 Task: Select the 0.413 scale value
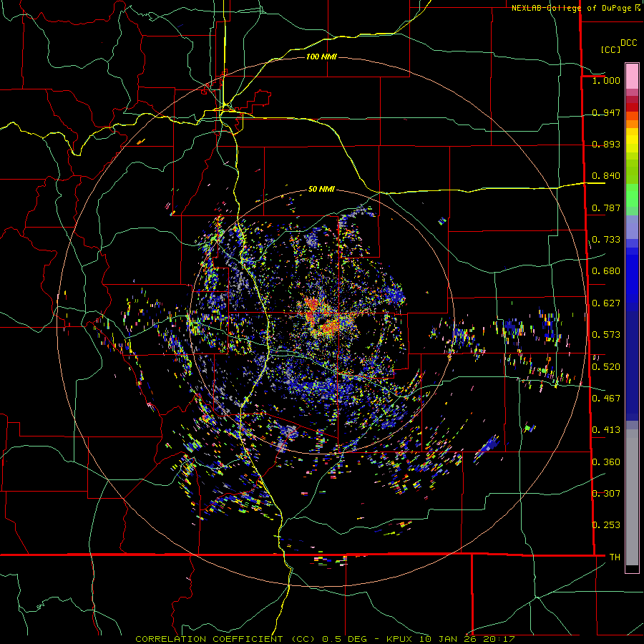[x=606, y=430]
